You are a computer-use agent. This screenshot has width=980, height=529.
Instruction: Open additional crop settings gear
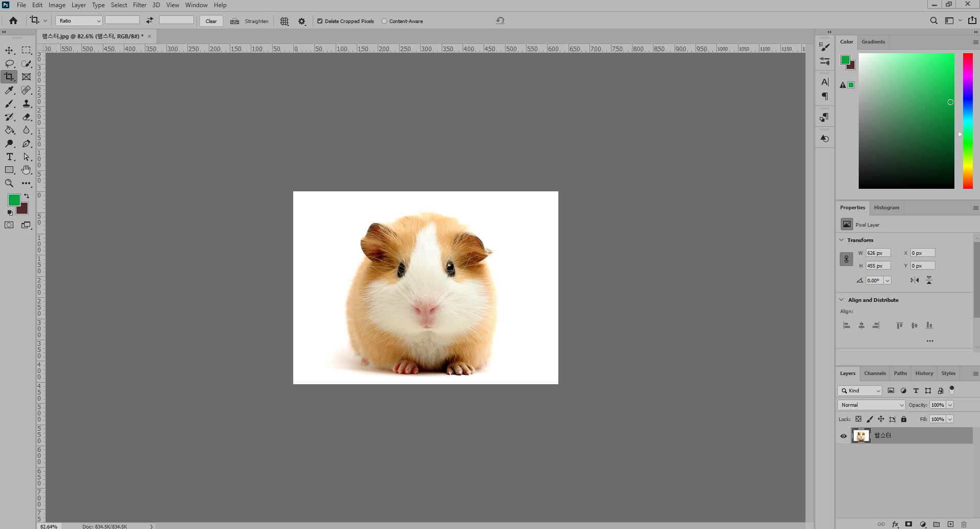(302, 21)
